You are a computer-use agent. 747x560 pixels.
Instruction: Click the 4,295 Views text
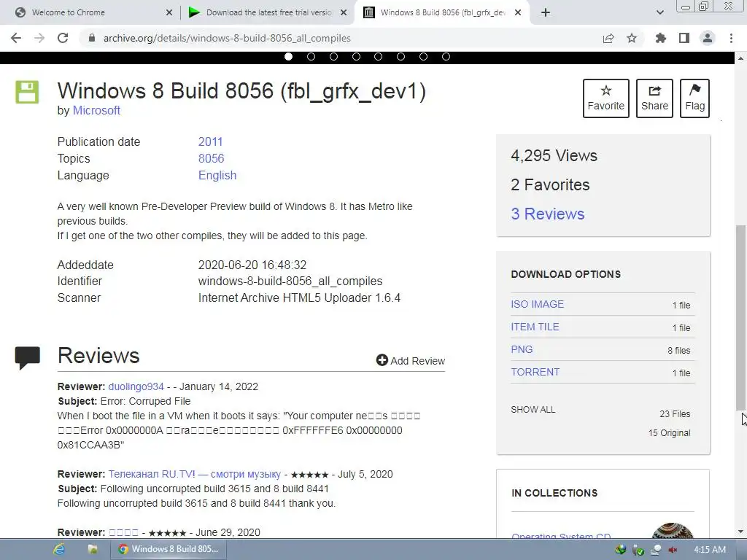click(554, 156)
